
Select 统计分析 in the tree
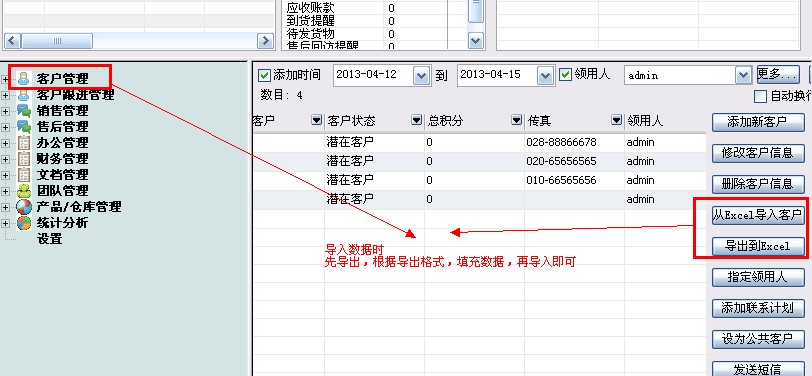[x=62, y=223]
